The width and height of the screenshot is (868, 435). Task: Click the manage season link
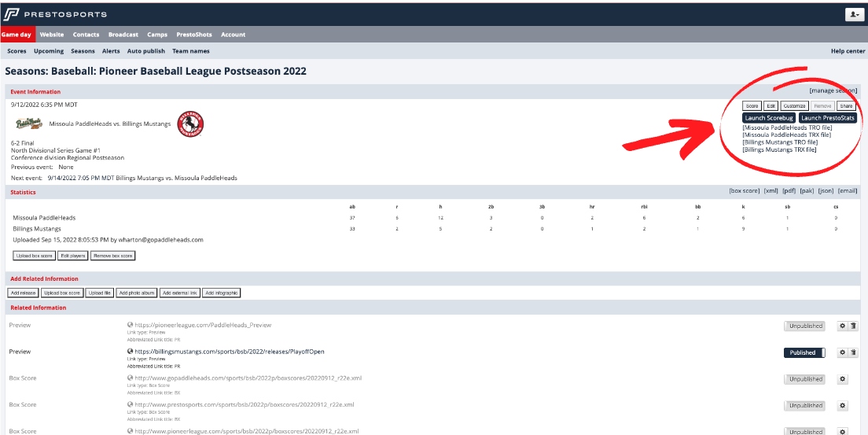(x=833, y=90)
